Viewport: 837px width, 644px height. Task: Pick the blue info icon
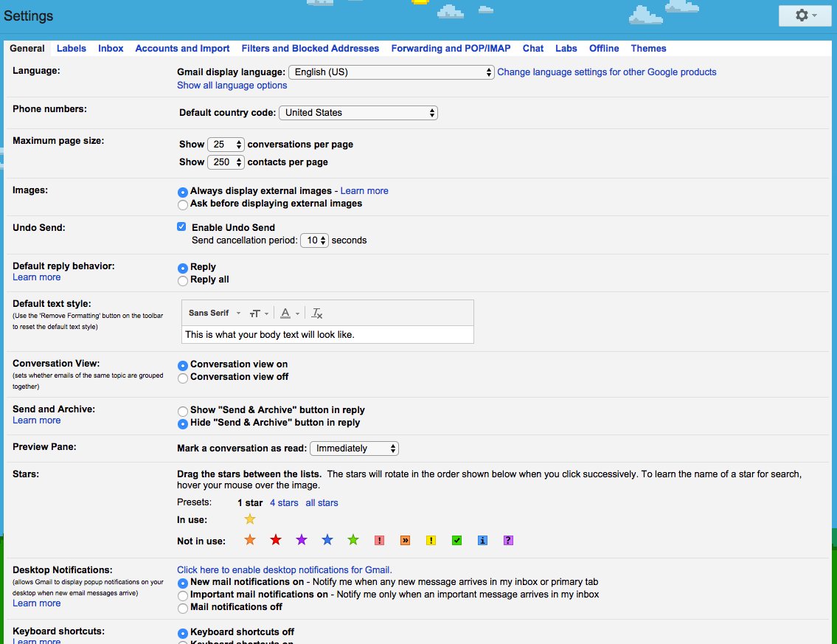point(482,541)
